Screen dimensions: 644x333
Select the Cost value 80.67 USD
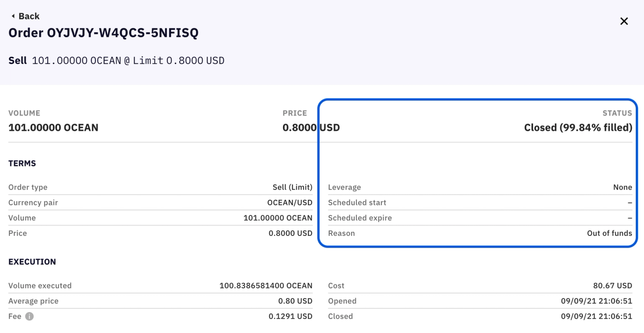613,286
